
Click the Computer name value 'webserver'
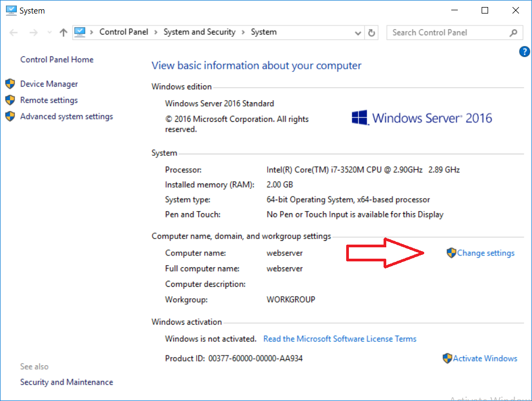click(x=284, y=253)
